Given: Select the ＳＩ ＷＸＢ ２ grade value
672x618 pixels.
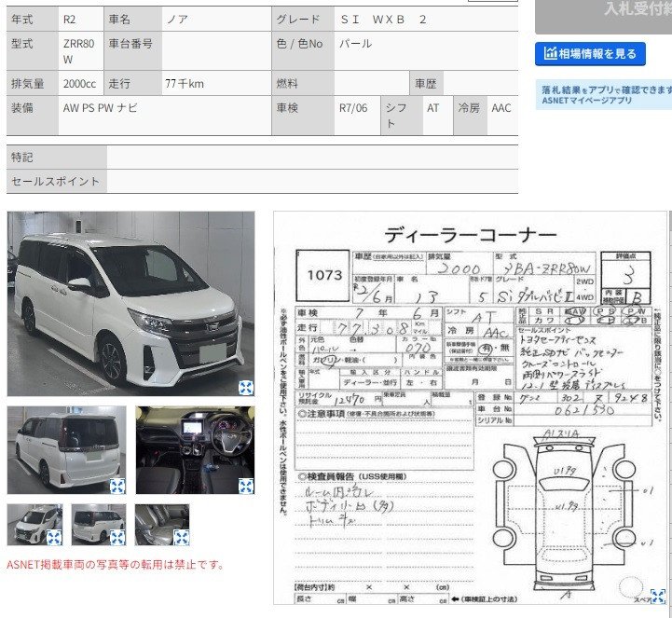Looking at the screenshot, I should [383, 20].
